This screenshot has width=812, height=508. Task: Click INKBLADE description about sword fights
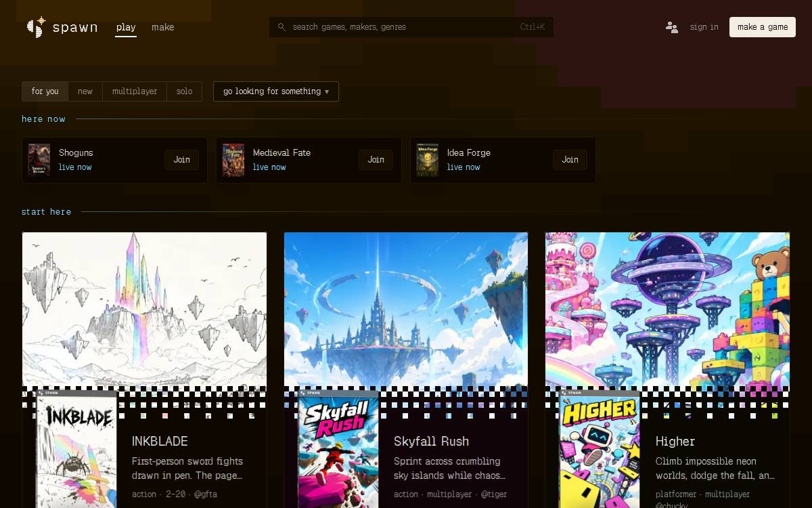pyautogui.click(x=187, y=468)
